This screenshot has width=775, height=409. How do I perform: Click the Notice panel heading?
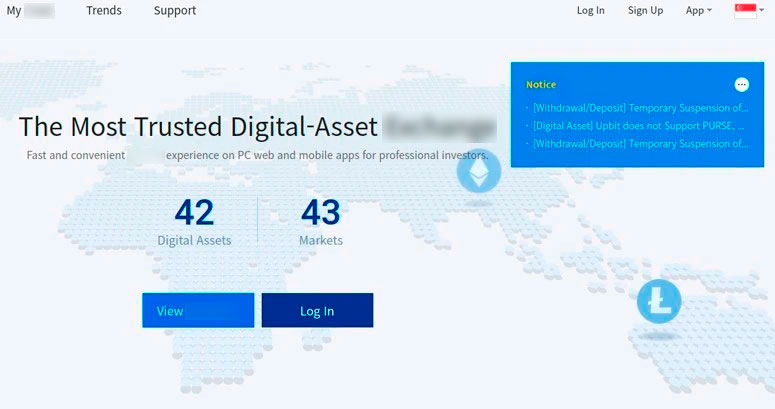[x=541, y=85]
